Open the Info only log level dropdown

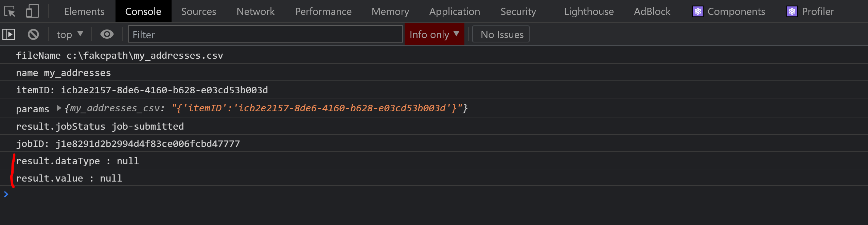[434, 34]
